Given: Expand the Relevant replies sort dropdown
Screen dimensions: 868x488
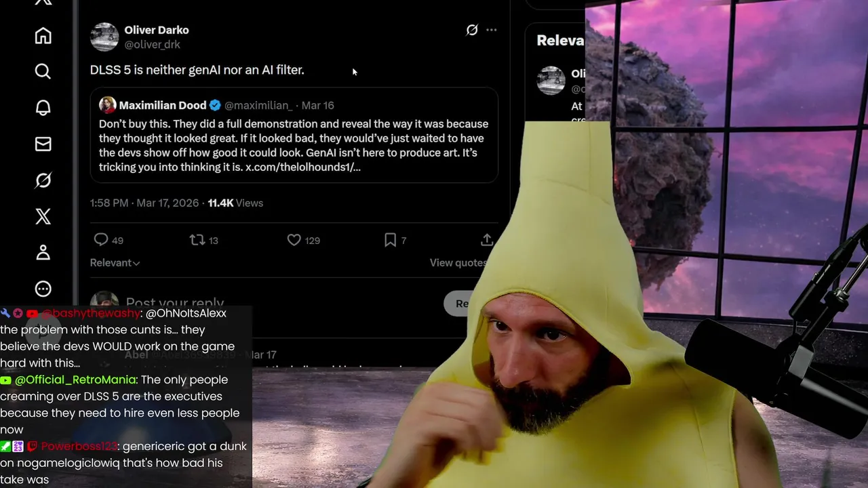Looking at the screenshot, I should (115, 263).
